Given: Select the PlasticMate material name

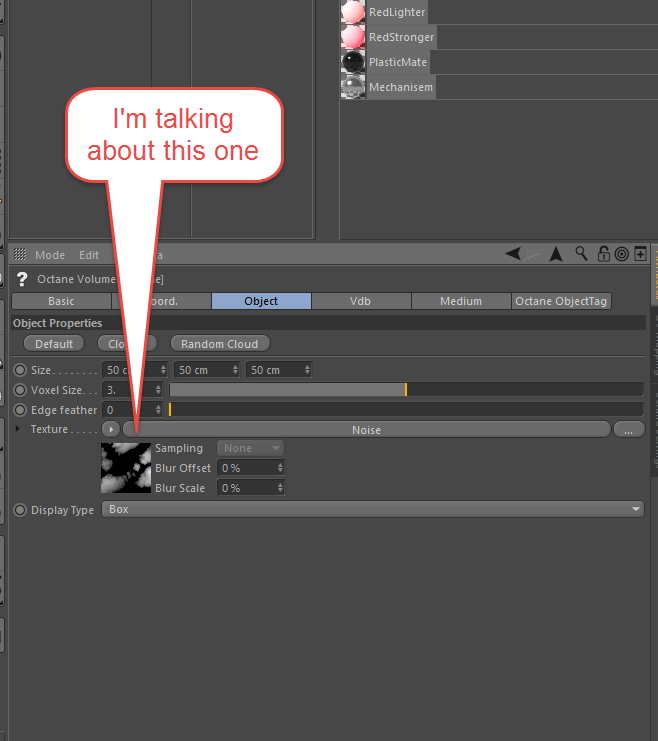Looking at the screenshot, I should point(398,62).
